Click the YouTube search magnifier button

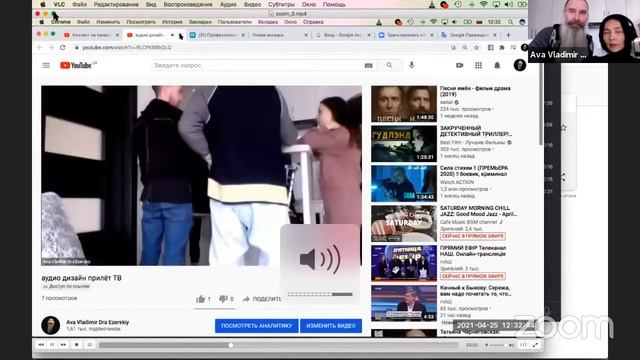click(x=389, y=65)
